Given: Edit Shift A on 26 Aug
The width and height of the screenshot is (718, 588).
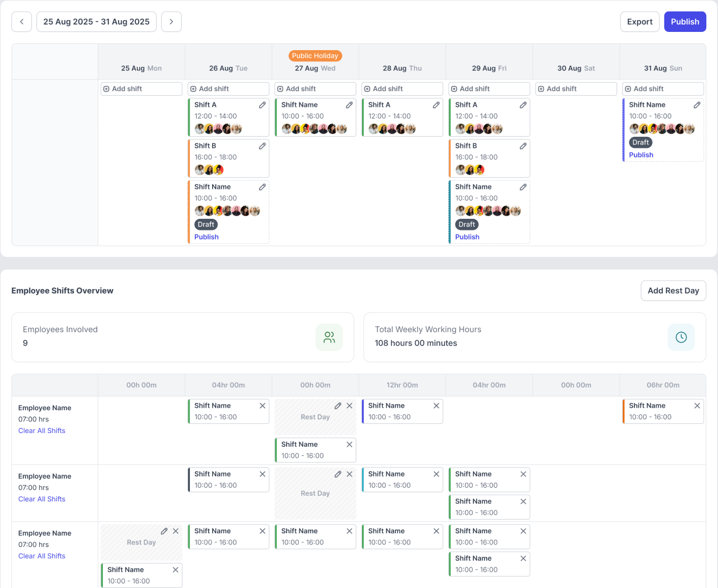Looking at the screenshot, I should [262, 105].
